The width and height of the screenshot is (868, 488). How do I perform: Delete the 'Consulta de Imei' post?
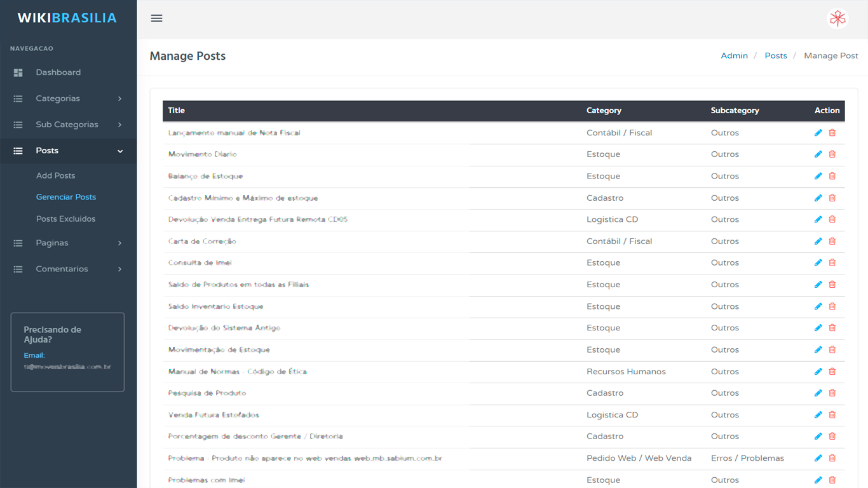point(832,263)
